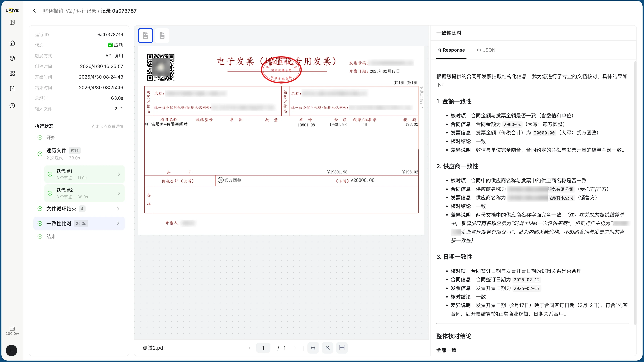This screenshot has width=644, height=362.
Task: Select the second document file thumbnail
Action: click(162, 36)
